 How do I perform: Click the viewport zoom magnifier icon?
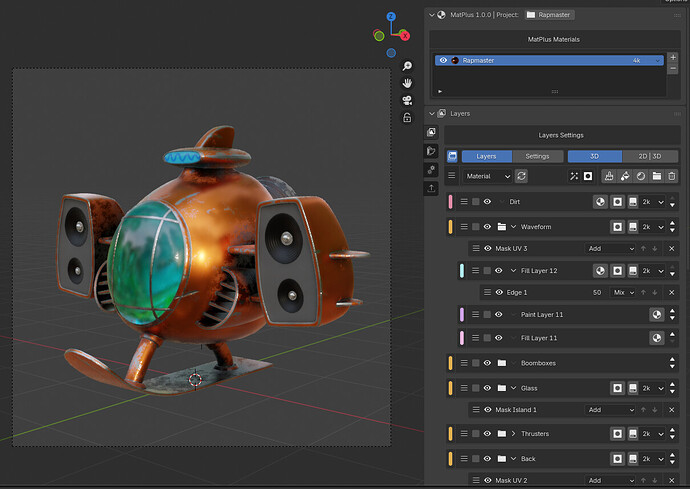[407, 66]
